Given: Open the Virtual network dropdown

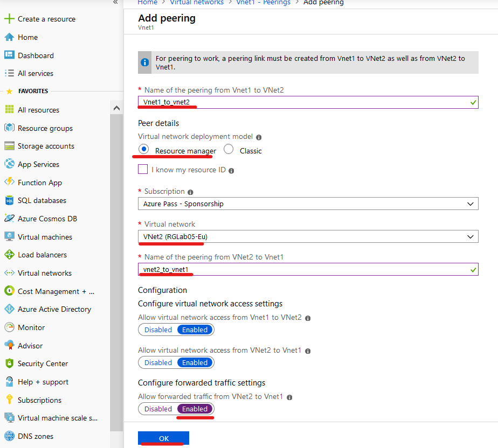Looking at the screenshot, I should (x=308, y=236).
